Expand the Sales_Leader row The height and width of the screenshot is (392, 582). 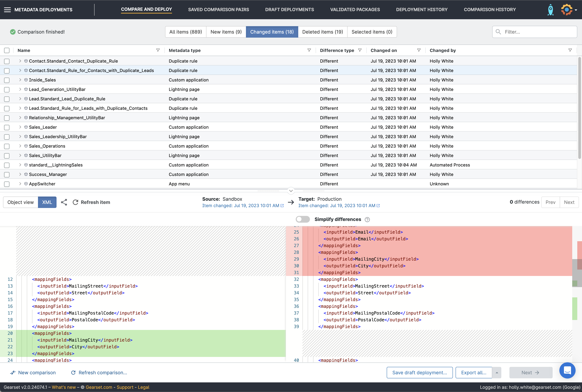(x=20, y=127)
